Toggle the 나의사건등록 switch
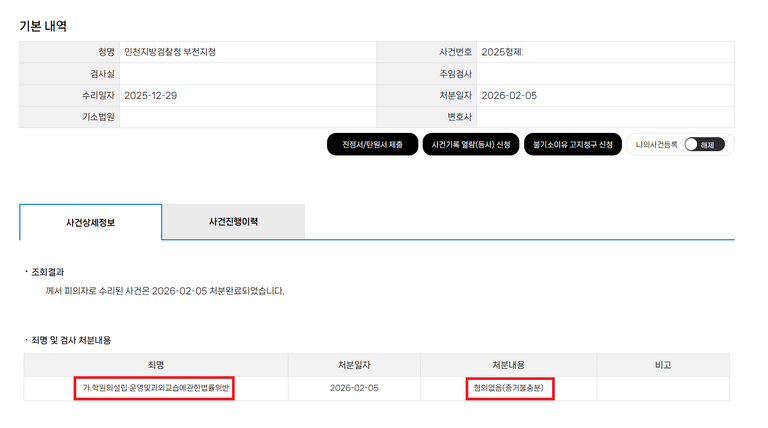 tap(704, 144)
